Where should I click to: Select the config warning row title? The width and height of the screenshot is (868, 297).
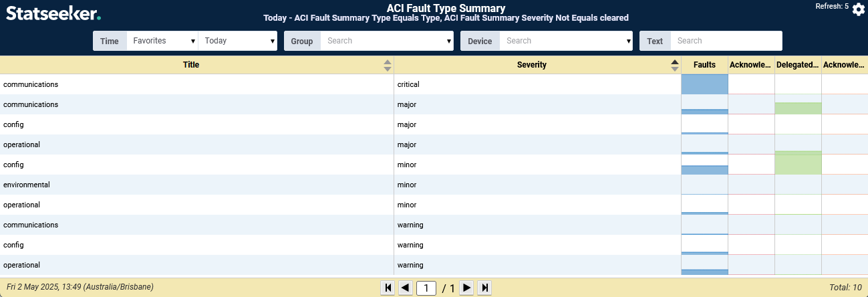[13, 245]
